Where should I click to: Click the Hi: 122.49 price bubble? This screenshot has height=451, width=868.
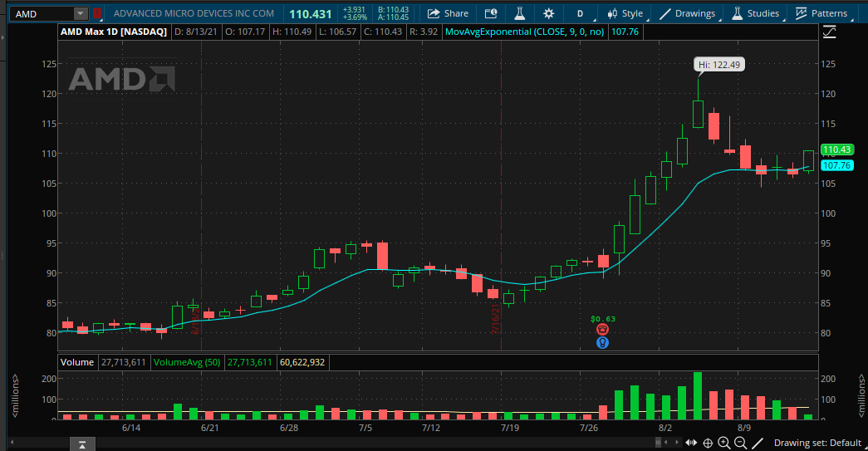pos(719,65)
